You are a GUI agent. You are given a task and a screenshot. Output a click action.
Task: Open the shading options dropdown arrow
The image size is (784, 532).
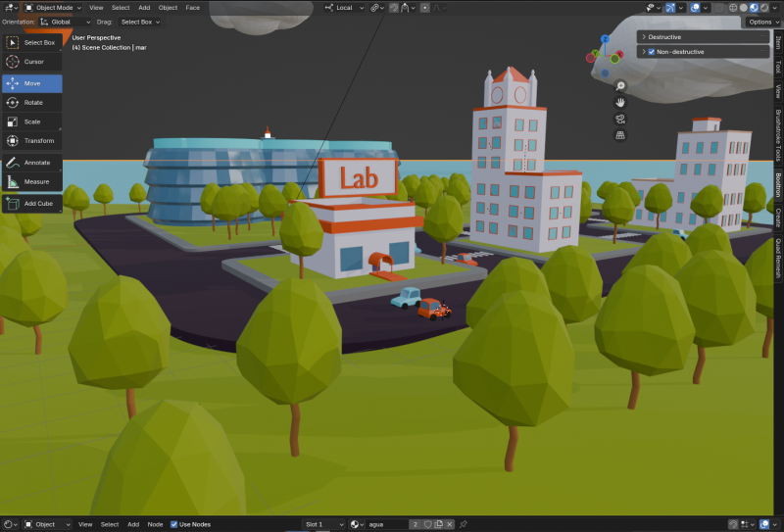775,8
